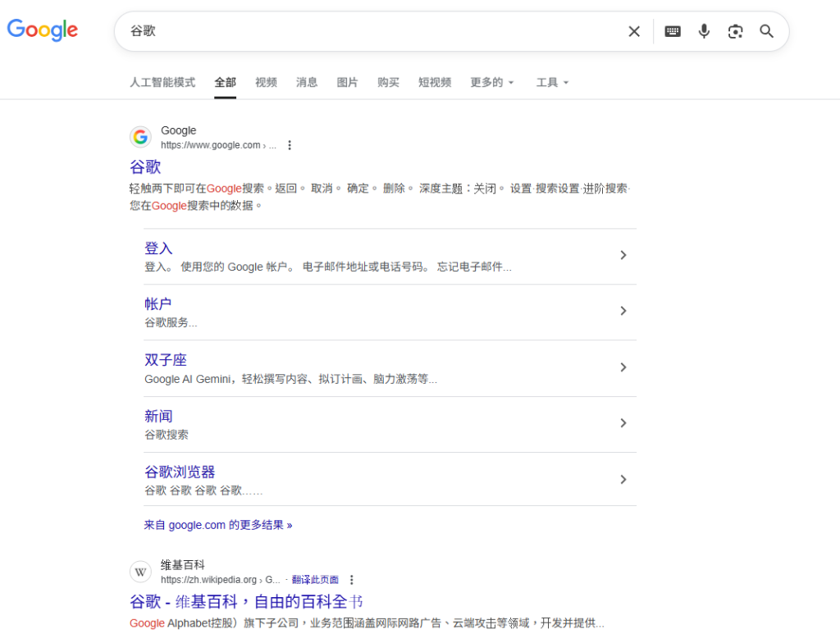Screen dimensions: 840x634
Task: Click the microphone voice search icon
Action: (x=704, y=30)
